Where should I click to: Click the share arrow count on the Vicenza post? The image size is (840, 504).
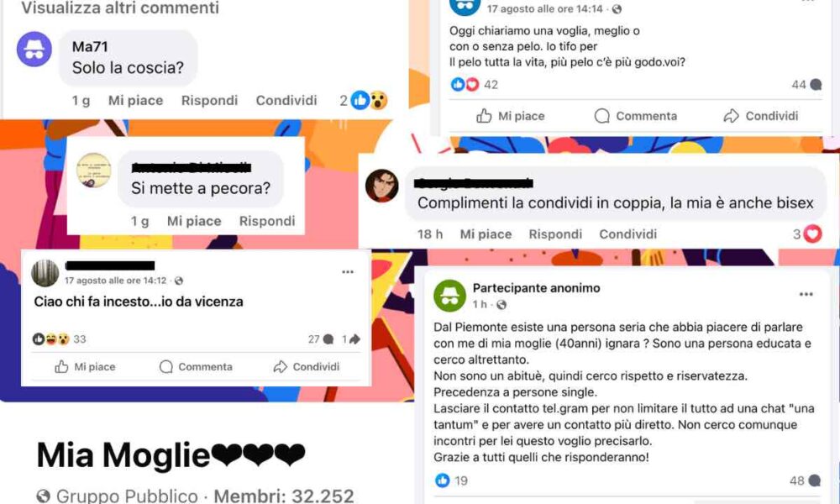point(351,339)
